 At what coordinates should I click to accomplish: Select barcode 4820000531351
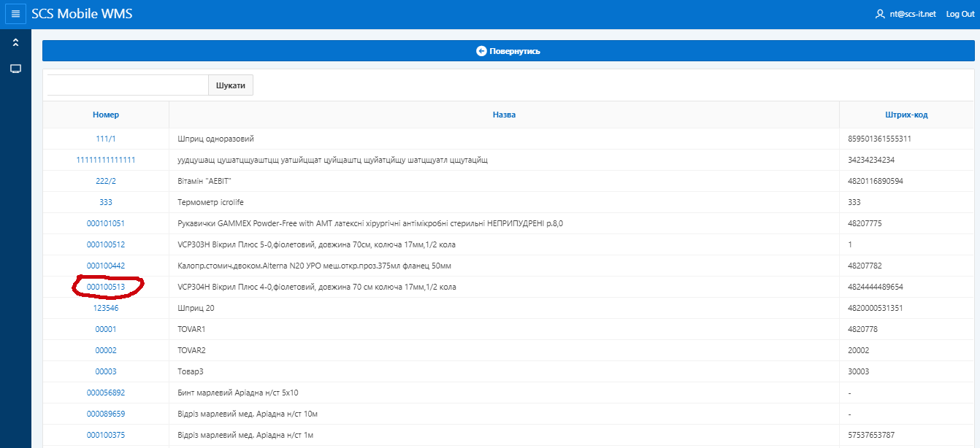click(x=876, y=308)
